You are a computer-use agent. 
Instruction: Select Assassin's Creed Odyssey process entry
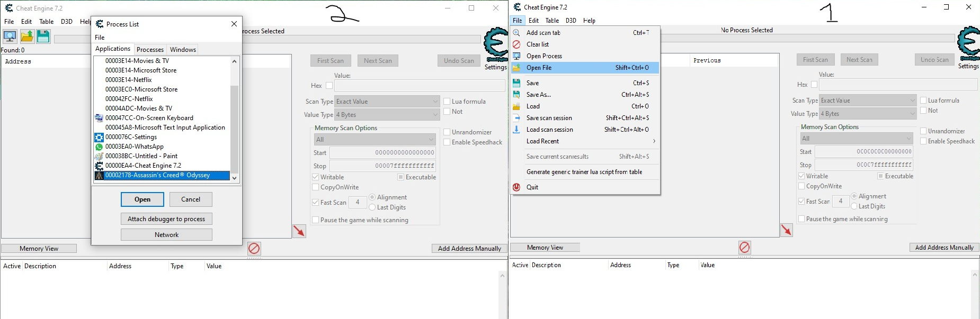[x=157, y=175]
